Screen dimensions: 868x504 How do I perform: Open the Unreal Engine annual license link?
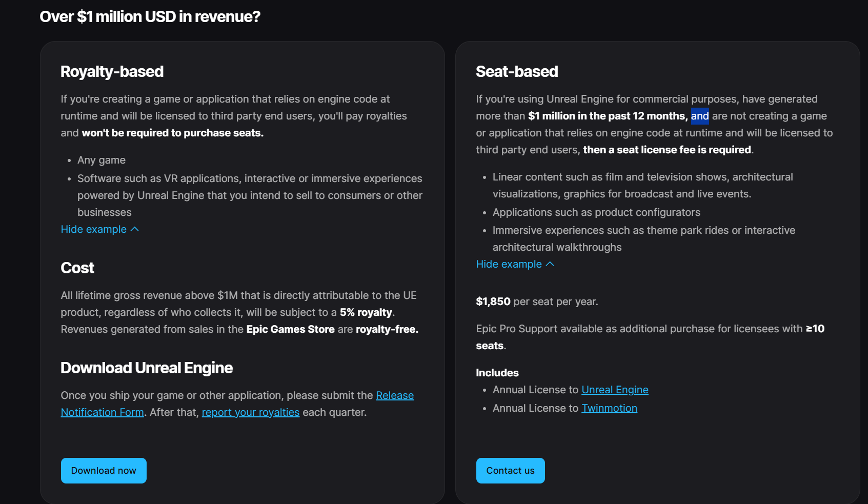coord(615,390)
